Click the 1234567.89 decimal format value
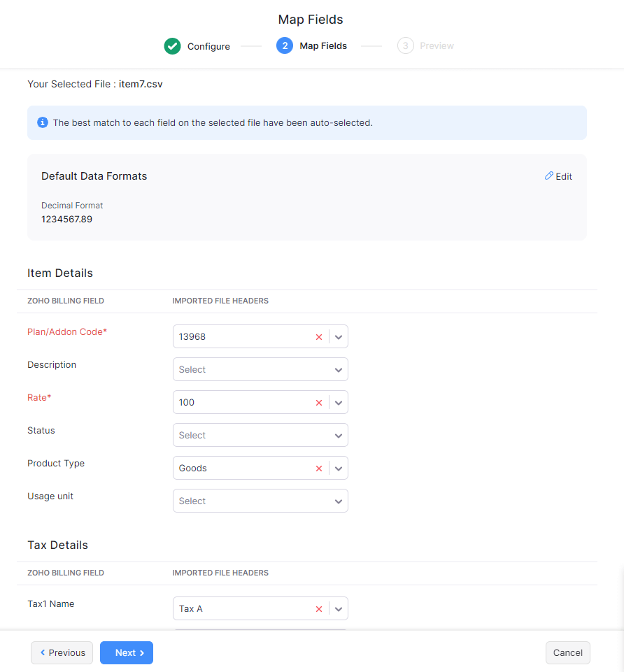This screenshot has height=672, width=624. [x=66, y=219]
